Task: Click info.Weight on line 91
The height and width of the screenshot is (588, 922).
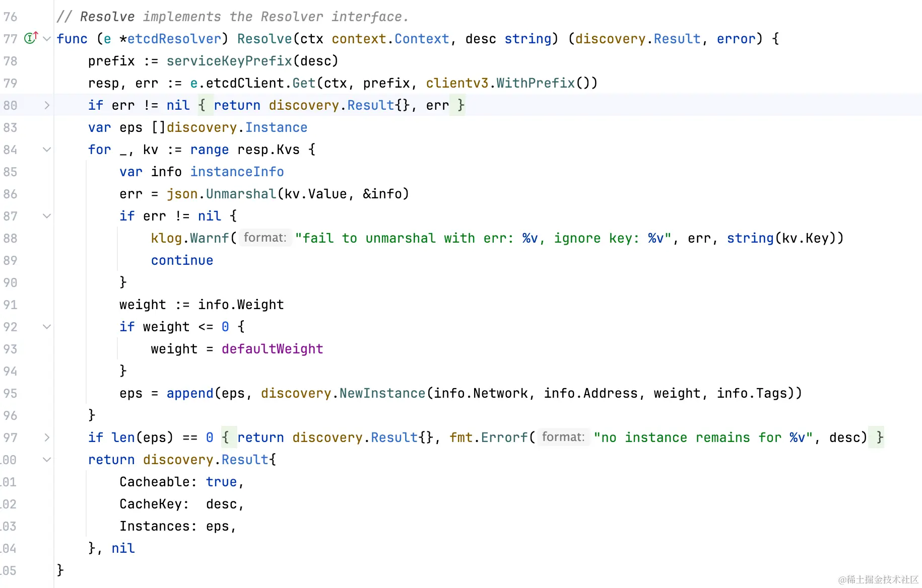Action: 241,305
